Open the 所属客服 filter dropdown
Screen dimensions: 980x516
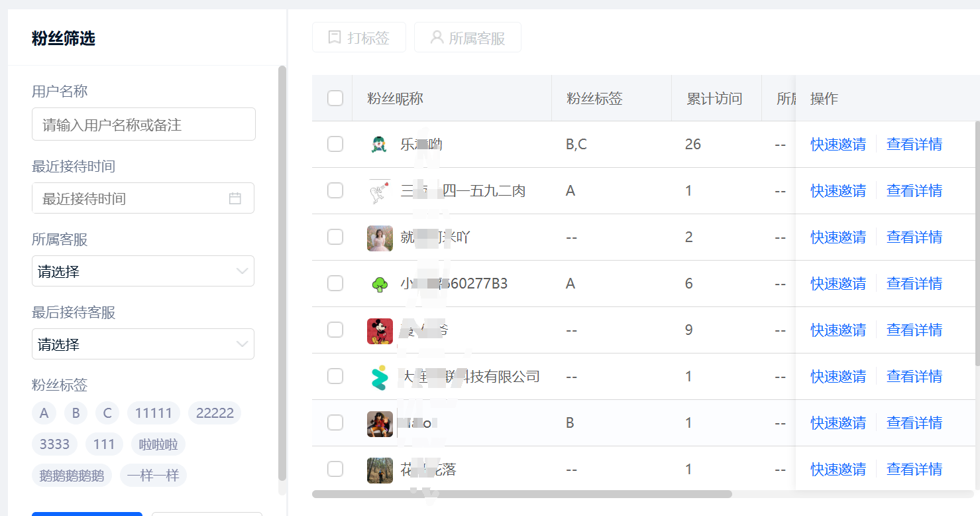(x=142, y=271)
